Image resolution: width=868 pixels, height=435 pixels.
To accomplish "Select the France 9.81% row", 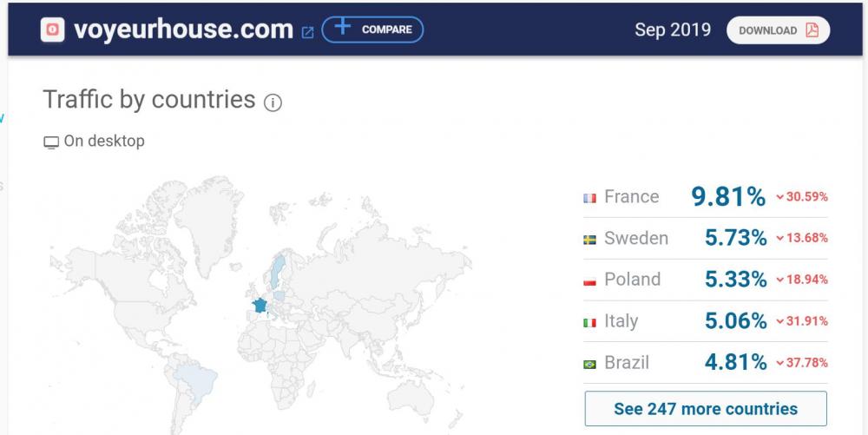I will coord(706,197).
